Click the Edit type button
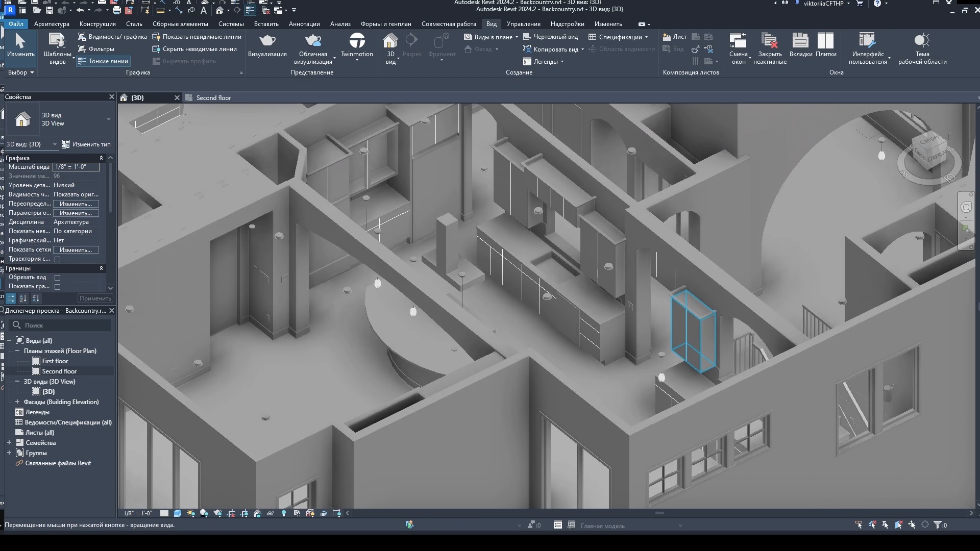Image resolution: width=980 pixels, height=551 pixels. tap(86, 144)
